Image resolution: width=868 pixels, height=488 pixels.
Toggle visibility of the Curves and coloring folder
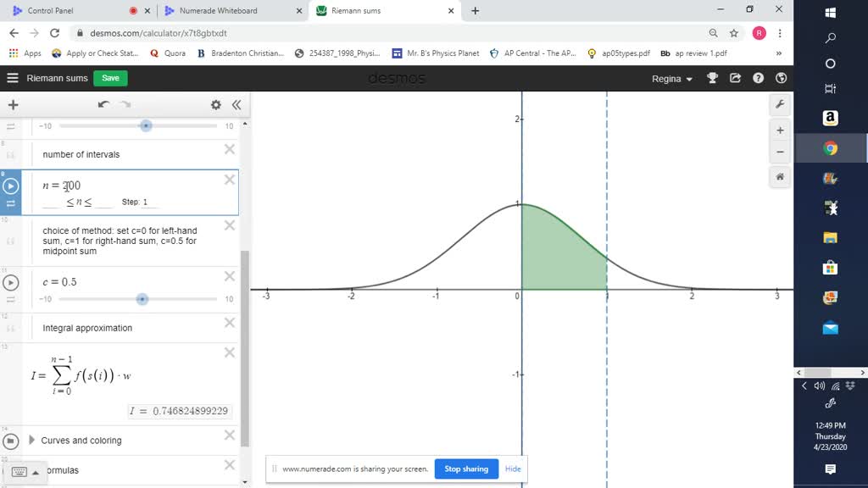(9, 440)
